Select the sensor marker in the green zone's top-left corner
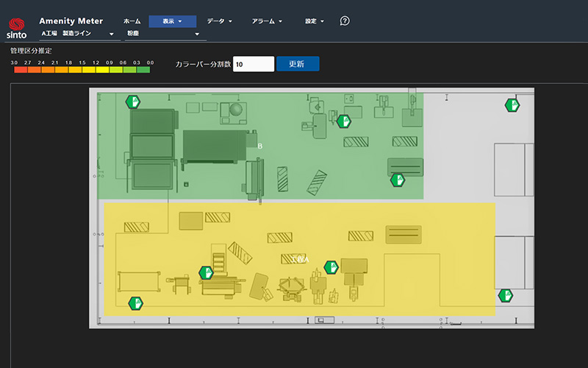 coord(133,102)
